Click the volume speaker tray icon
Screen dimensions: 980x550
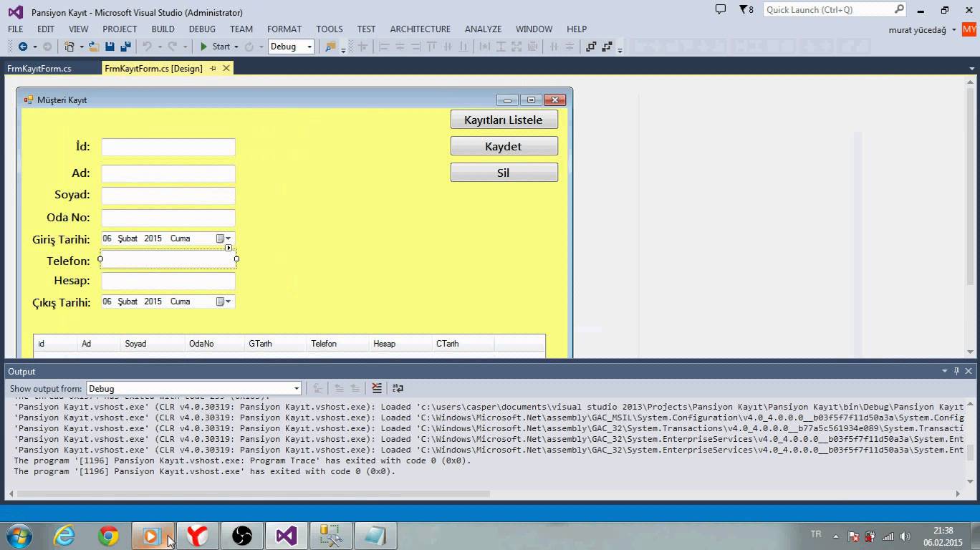tap(905, 536)
